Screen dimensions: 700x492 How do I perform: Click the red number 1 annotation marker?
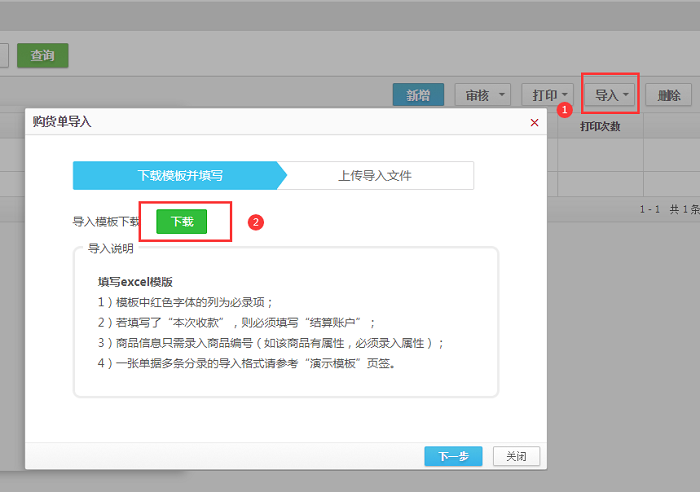tap(564, 108)
